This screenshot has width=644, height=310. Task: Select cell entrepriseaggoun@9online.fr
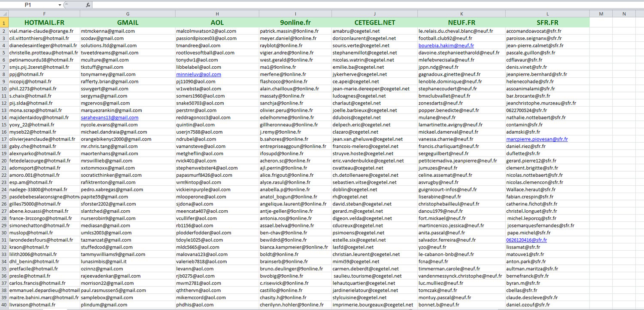click(x=295, y=147)
